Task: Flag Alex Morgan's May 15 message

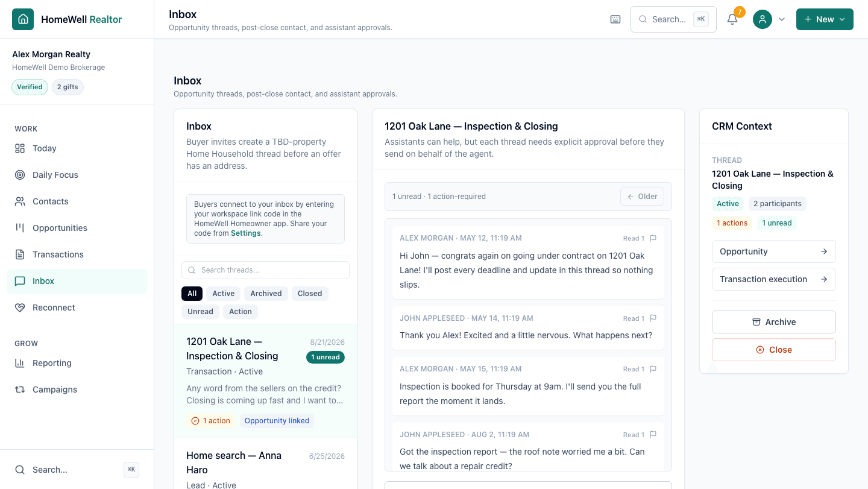Action: 653,369
